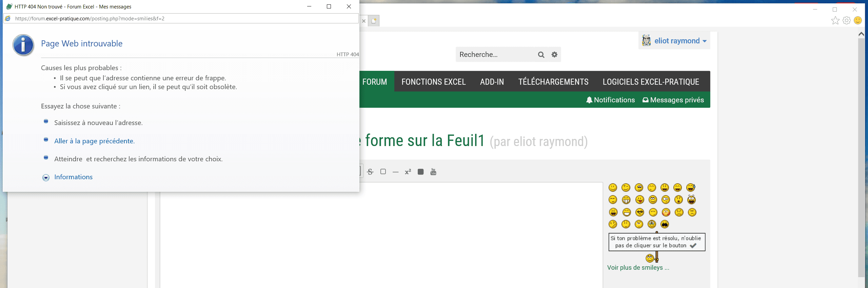Click the 'Informations' link on the error page
Viewport: 868px width, 288px height.
[x=73, y=177]
